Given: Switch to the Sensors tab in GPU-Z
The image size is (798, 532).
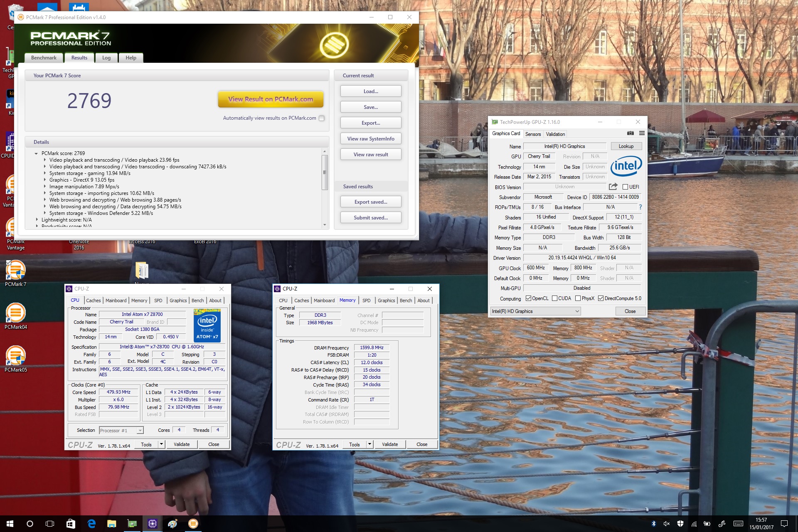Looking at the screenshot, I should (533, 134).
